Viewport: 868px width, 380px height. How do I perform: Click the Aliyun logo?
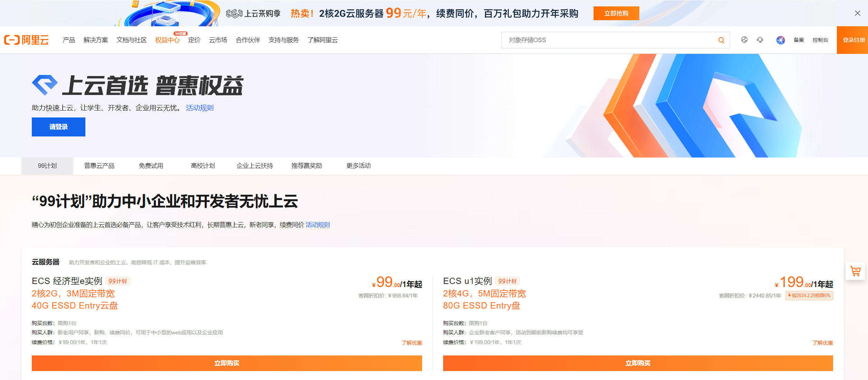pyautogui.click(x=26, y=40)
